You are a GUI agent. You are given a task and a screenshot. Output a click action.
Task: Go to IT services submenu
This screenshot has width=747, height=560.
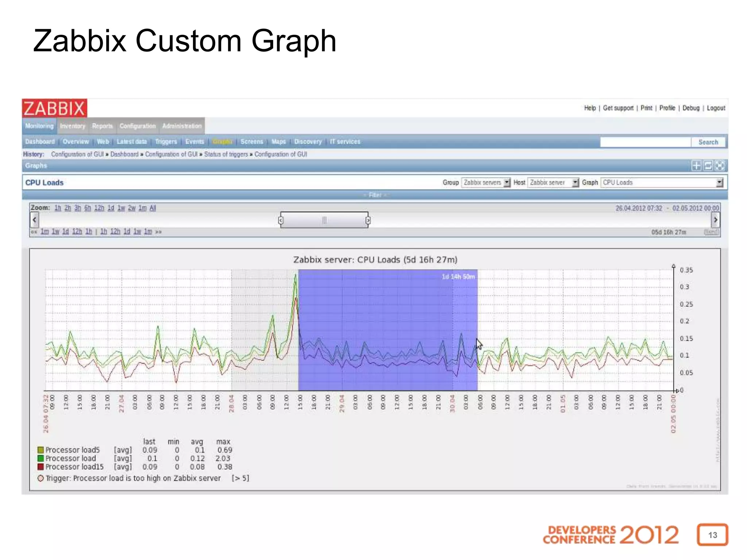tap(345, 142)
